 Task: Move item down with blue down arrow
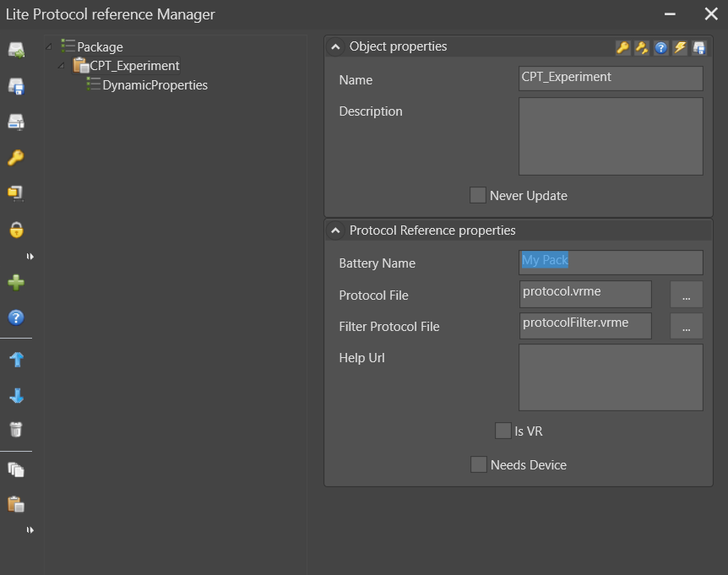(15, 396)
